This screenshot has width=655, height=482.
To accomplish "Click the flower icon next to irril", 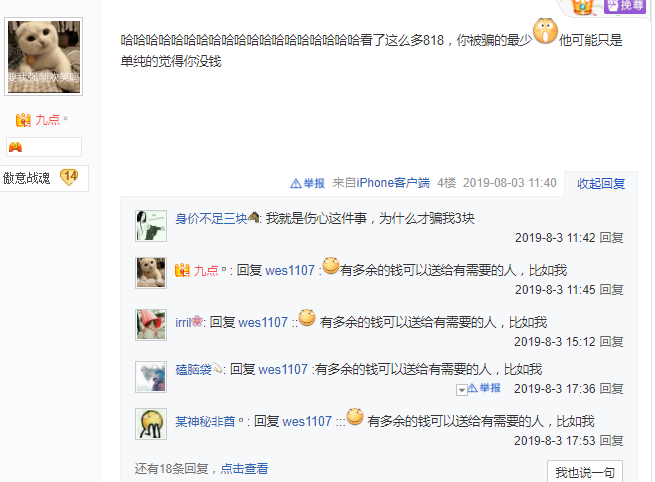I will tap(197, 321).
